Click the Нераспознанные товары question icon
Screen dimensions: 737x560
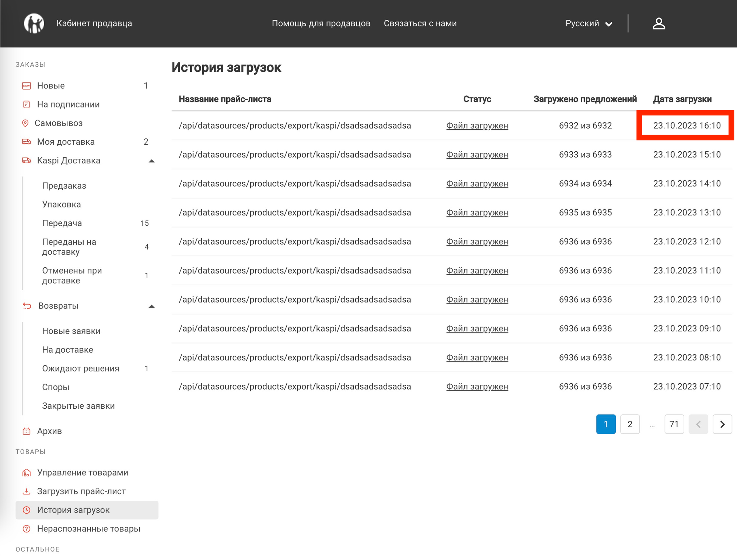coord(27,529)
